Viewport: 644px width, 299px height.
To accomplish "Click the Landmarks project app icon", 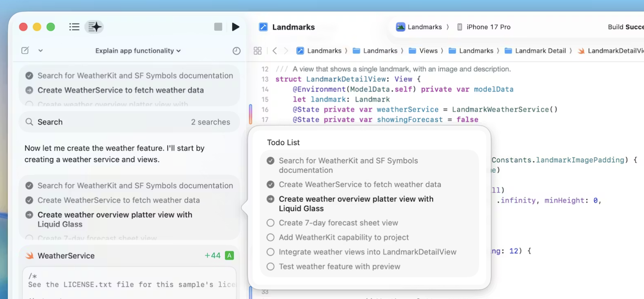I will point(263,27).
